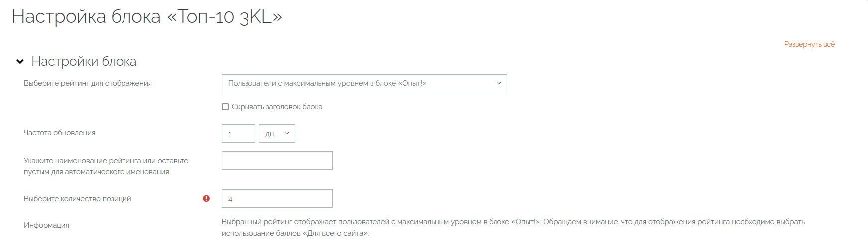868x243 pixels.
Task: Click the «Укажите наименование рейтинга» label
Action: (106, 166)
